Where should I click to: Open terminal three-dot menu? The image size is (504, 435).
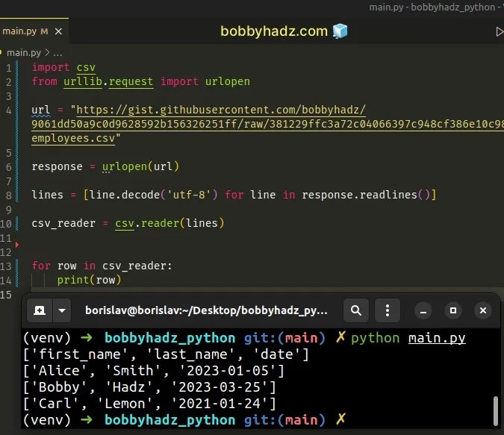click(388, 310)
